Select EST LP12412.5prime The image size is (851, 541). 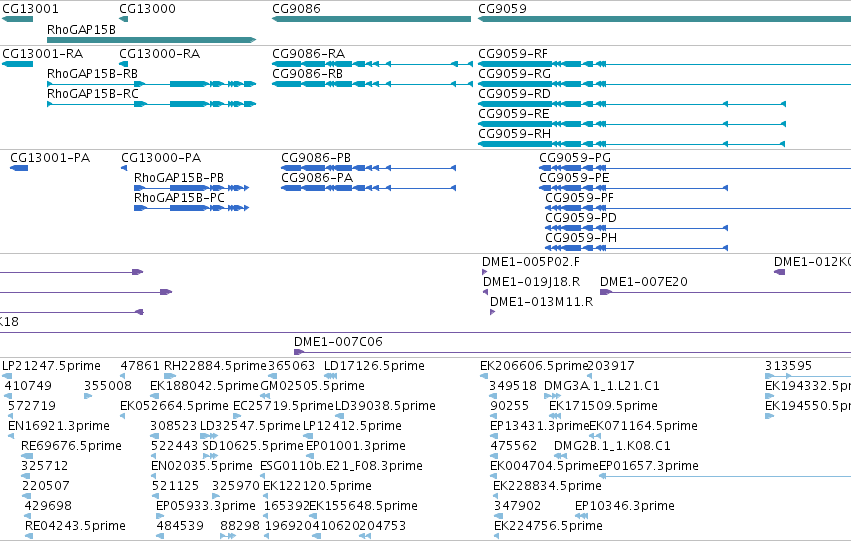352,426
